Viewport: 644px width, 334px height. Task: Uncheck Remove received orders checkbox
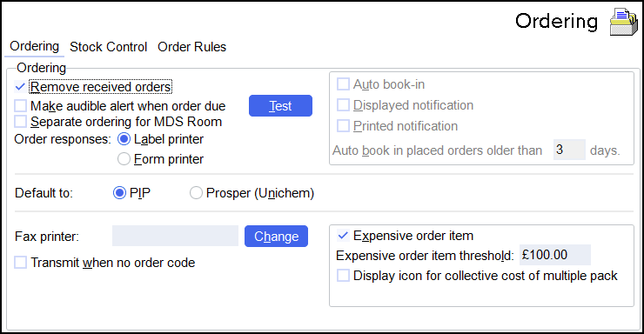(20, 87)
